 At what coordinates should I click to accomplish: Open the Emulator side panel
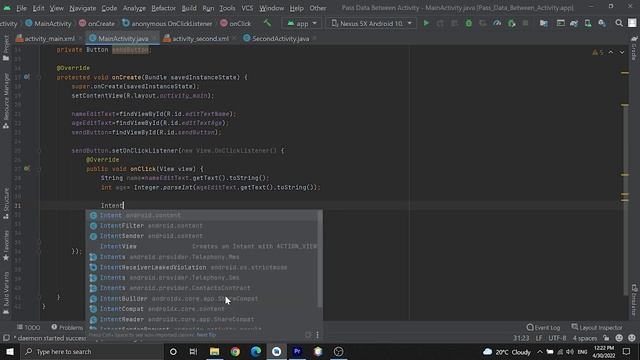click(x=634, y=300)
